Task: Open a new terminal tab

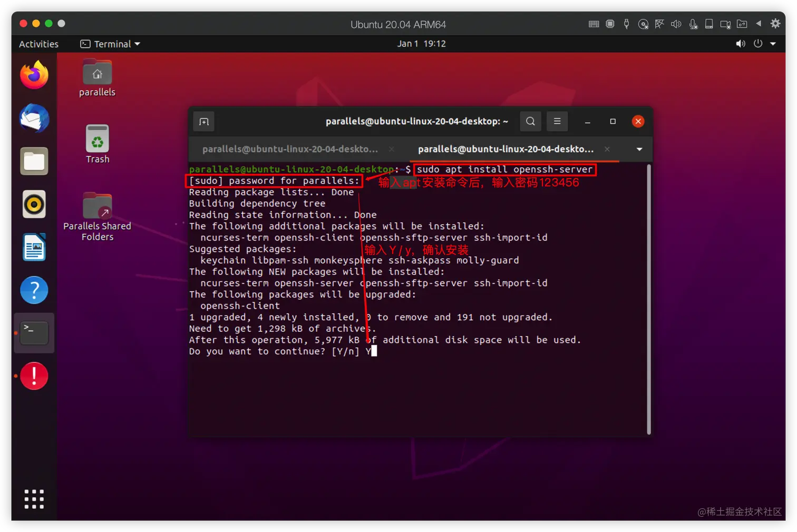Action: (x=204, y=122)
